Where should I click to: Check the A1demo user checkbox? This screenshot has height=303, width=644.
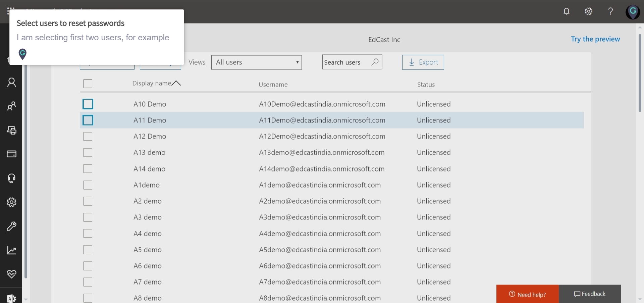coord(88,185)
